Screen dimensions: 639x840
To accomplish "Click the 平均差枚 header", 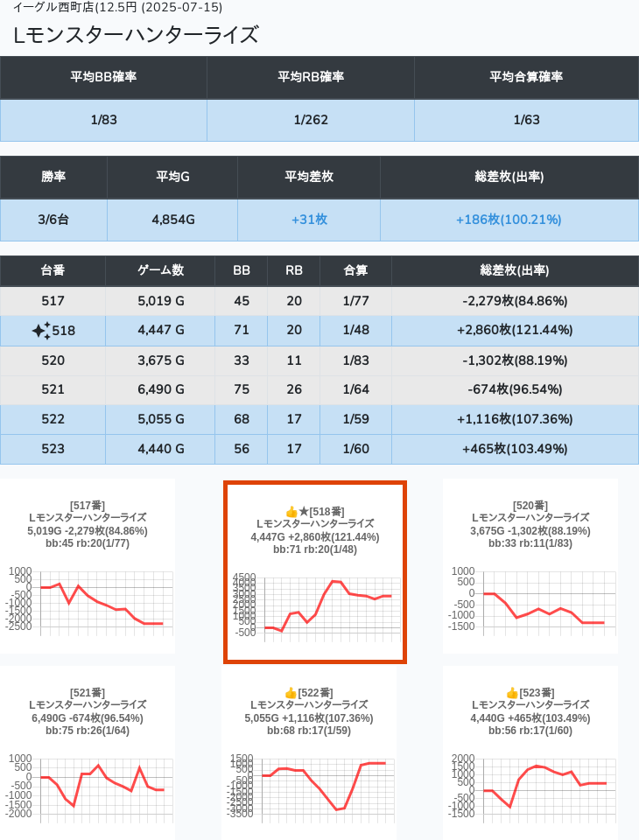I will point(309,177).
